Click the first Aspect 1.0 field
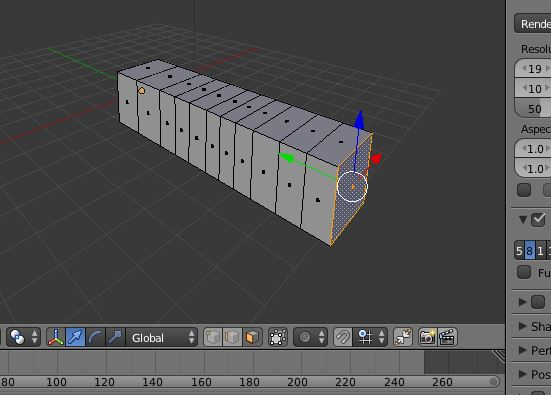Image resolution: width=551 pixels, height=395 pixels. point(533,149)
